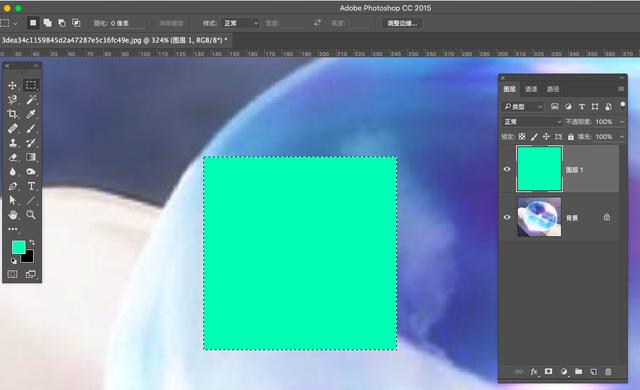The height and width of the screenshot is (390, 640).
Task: Toggle Quick Mask mode
Action: click(13, 274)
